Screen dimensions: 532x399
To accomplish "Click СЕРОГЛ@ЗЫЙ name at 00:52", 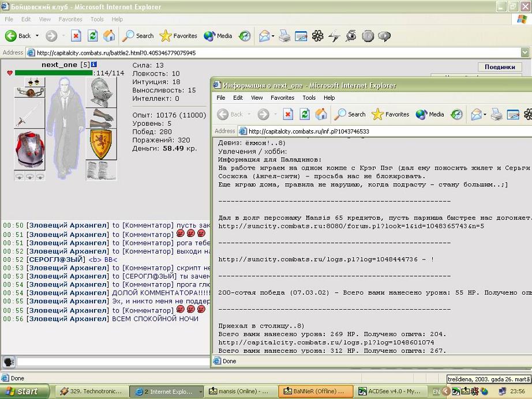I will [56, 259].
